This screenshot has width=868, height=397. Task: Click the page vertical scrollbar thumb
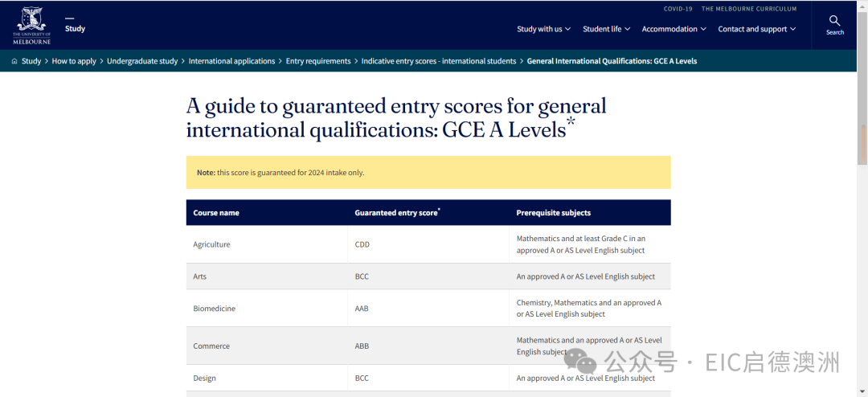click(x=863, y=145)
